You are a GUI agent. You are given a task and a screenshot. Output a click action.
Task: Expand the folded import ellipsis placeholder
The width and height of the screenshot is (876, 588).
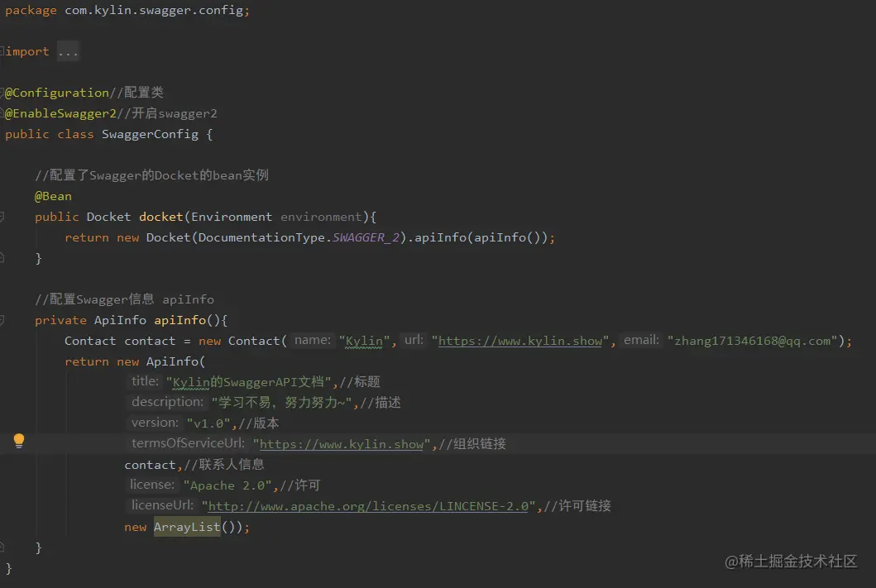coord(68,51)
